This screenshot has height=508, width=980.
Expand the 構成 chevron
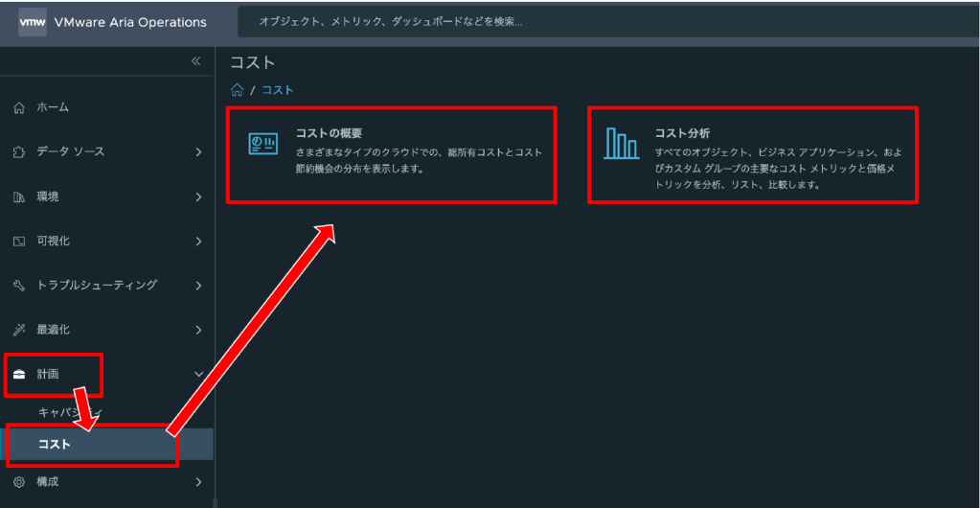pos(198,482)
